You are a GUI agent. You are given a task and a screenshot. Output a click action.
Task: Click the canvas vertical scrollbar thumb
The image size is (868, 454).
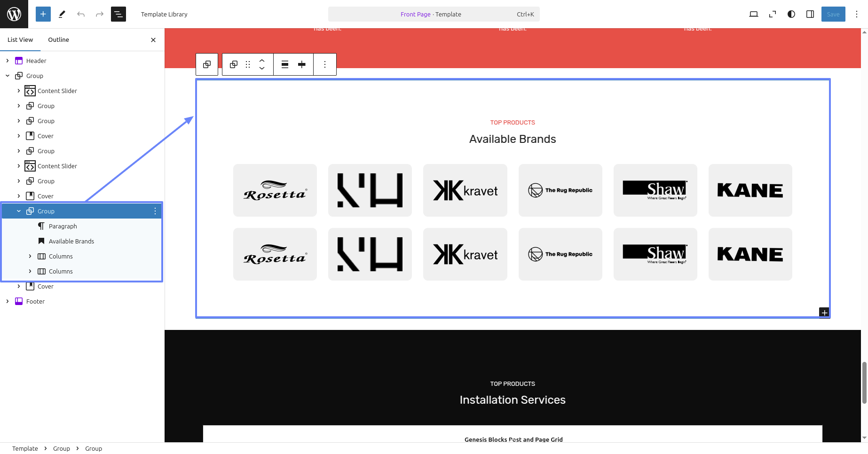pos(864,383)
